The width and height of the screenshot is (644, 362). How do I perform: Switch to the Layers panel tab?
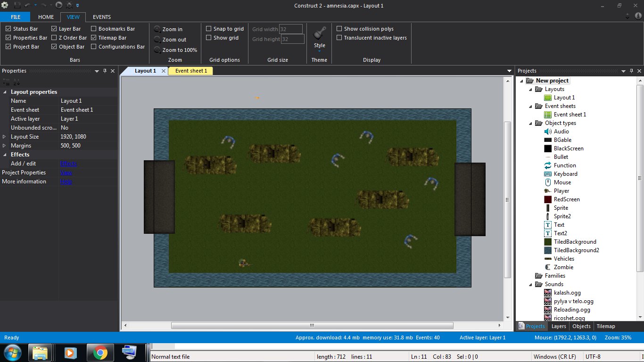(559, 326)
